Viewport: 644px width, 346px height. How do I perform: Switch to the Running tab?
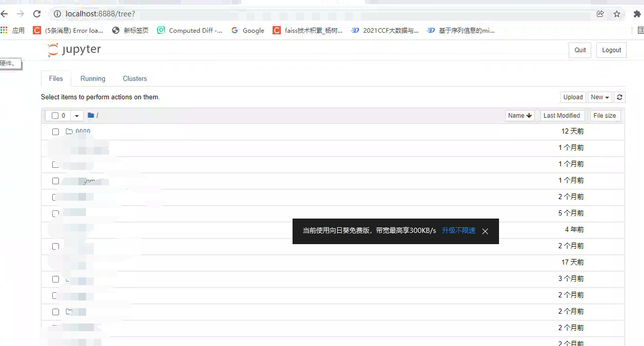click(92, 78)
